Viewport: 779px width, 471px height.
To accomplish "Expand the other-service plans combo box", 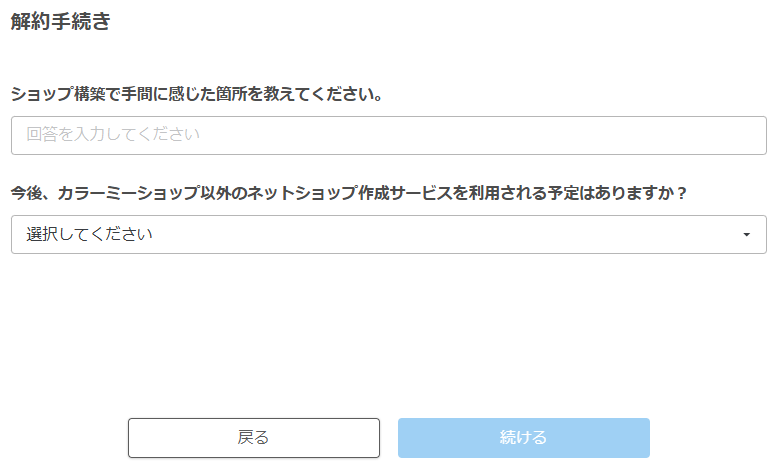I will (x=388, y=235).
